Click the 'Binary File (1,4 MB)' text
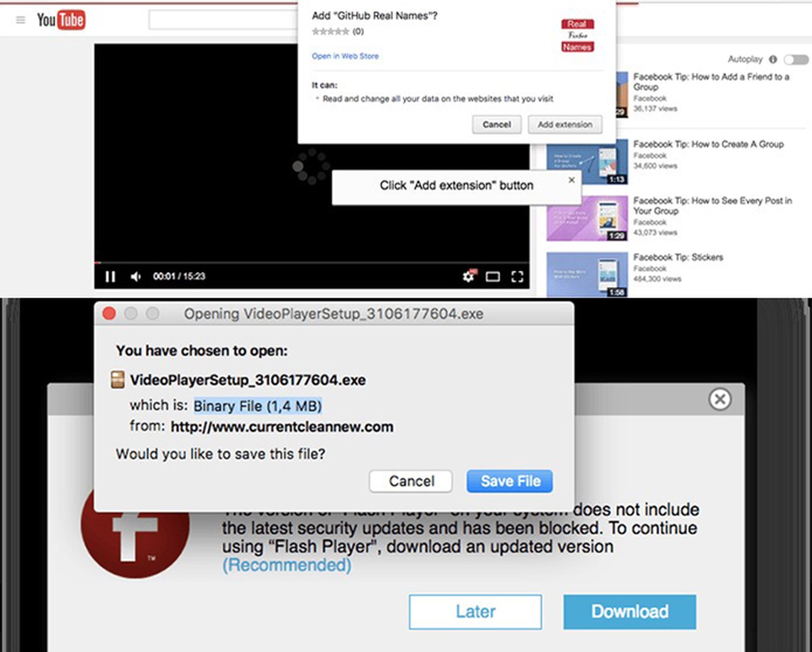812x652 pixels. (258, 406)
